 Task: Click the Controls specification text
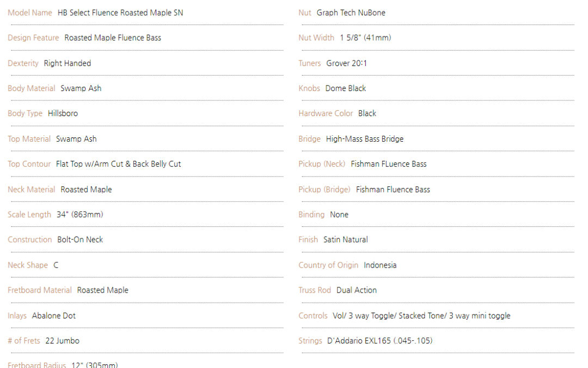point(421,316)
